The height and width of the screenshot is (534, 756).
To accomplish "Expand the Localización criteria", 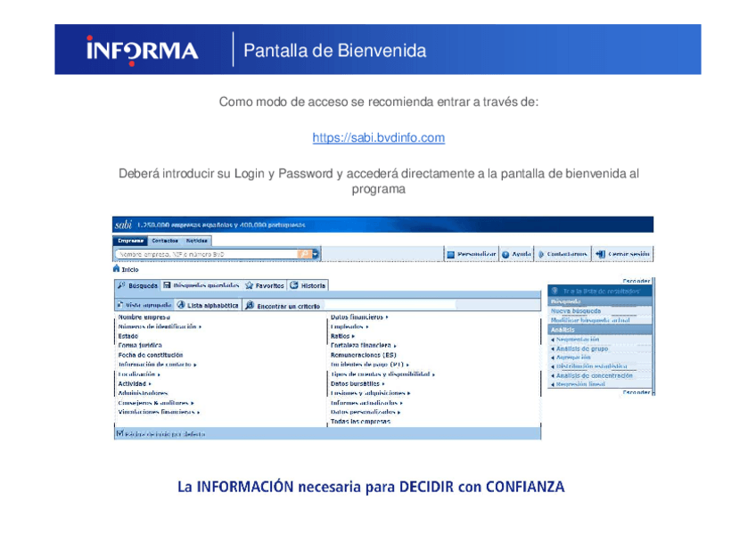I will tap(139, 374).
